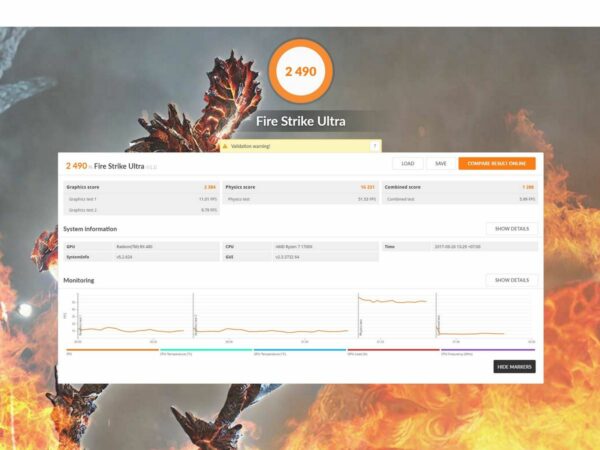600x450 pixels.
Task: Show details for System information
Action: click(x=512, y=228)
